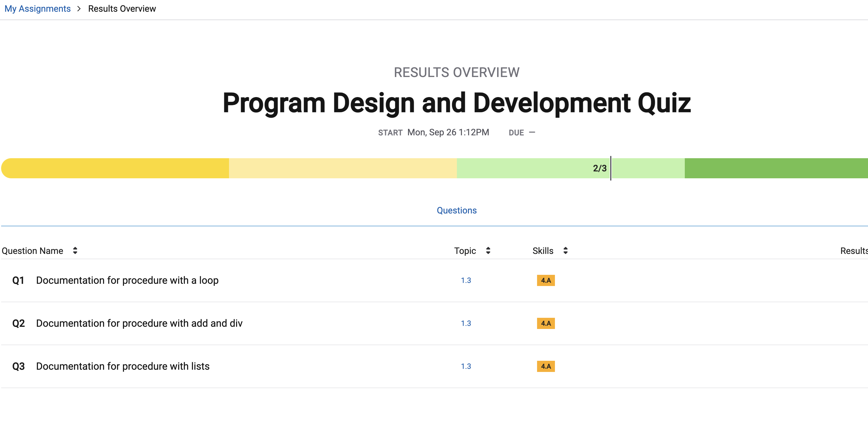Open Q3 Documentation for procedure with lists
868x423 pixels.
point(123,366)
